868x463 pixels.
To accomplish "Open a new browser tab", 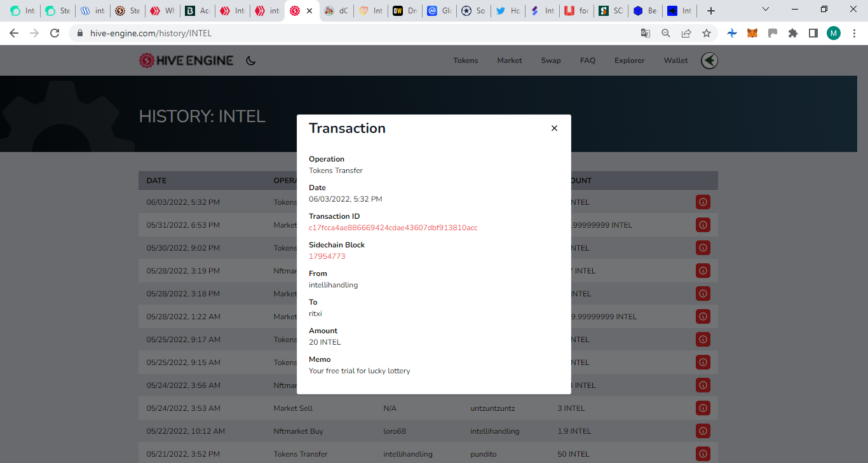I will click(711, 11).
